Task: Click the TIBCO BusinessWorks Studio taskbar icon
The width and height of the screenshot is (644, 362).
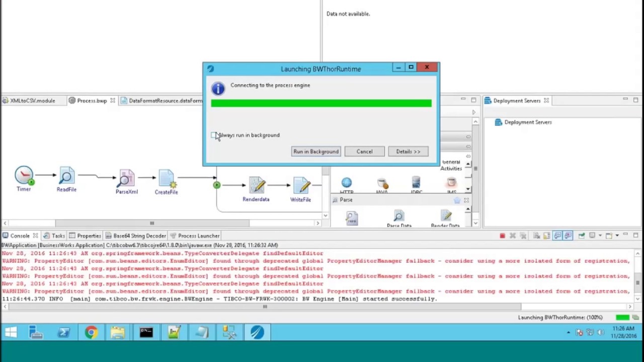Action: pyautogui.click(x=257, y=332)
